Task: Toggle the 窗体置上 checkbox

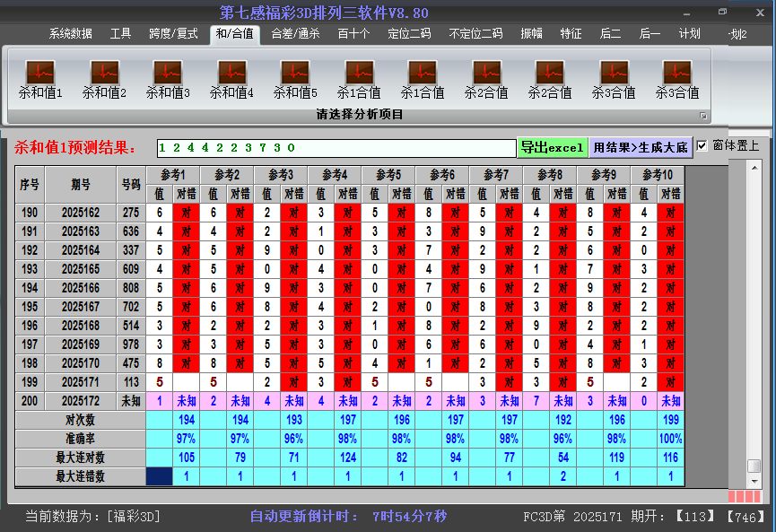Action: [702, 145]
